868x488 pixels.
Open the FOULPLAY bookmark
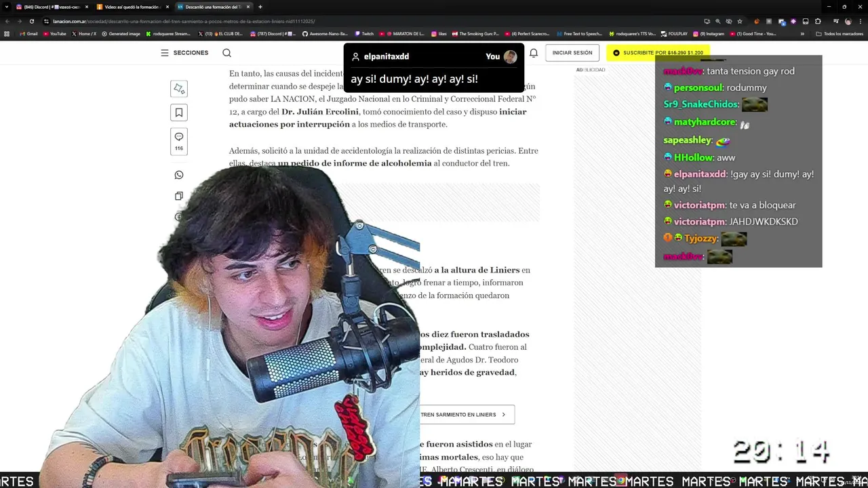click(674, 33)
